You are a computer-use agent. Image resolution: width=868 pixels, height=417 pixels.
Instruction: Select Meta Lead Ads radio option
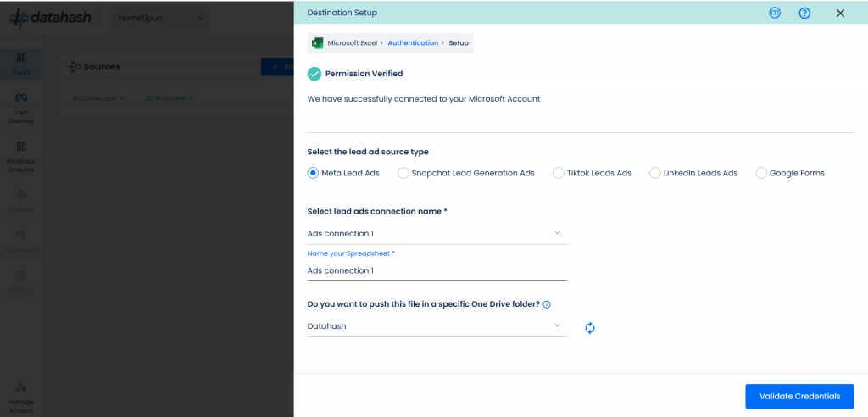[314, 173]
